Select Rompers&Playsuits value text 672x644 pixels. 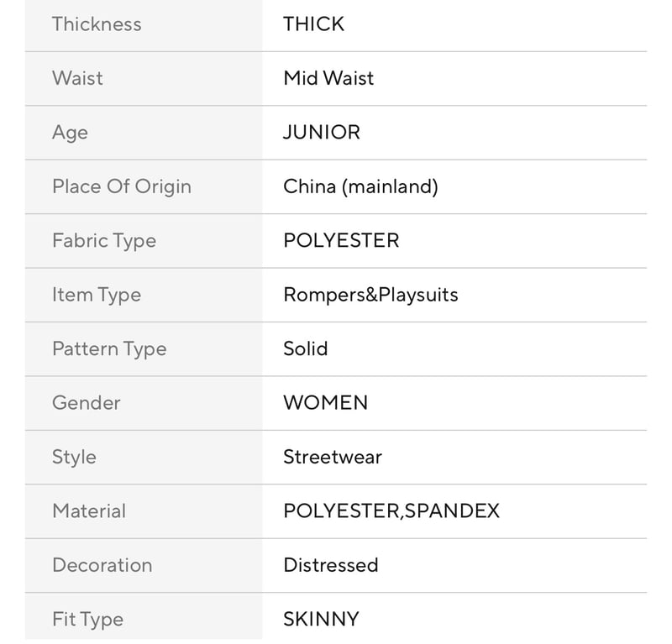point(370,296)
